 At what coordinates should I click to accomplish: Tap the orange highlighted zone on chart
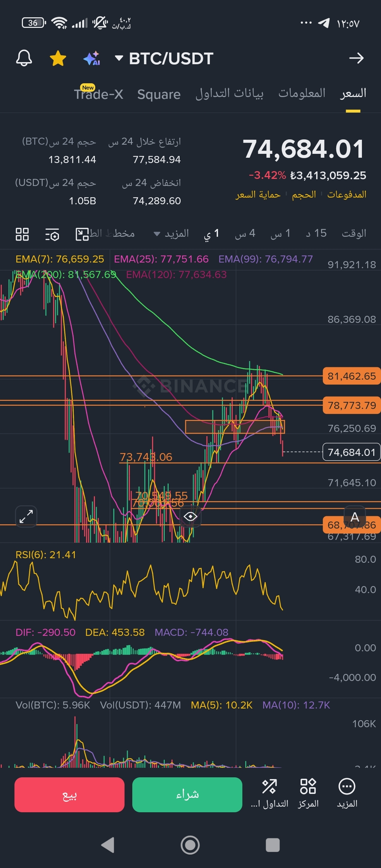pos(235,427)
